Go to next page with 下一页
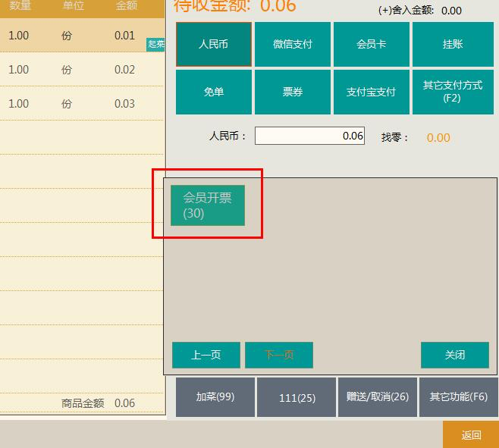Screen dimensions: 499x448 278,355
